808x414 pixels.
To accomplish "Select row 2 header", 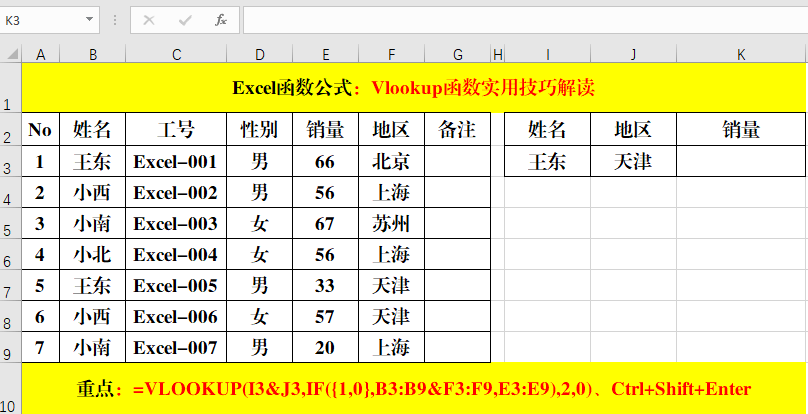I will [11, 129].
